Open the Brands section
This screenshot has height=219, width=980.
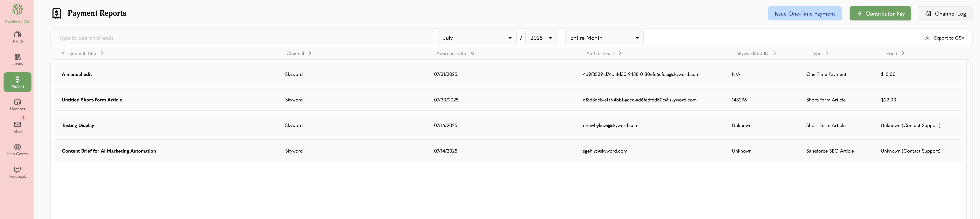pos(17,37)
